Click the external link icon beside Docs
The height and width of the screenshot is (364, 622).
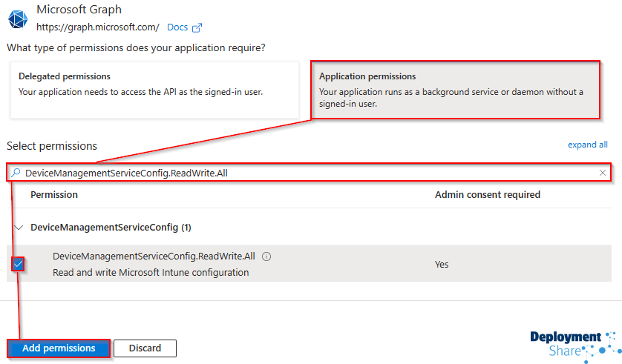point(197,27)
